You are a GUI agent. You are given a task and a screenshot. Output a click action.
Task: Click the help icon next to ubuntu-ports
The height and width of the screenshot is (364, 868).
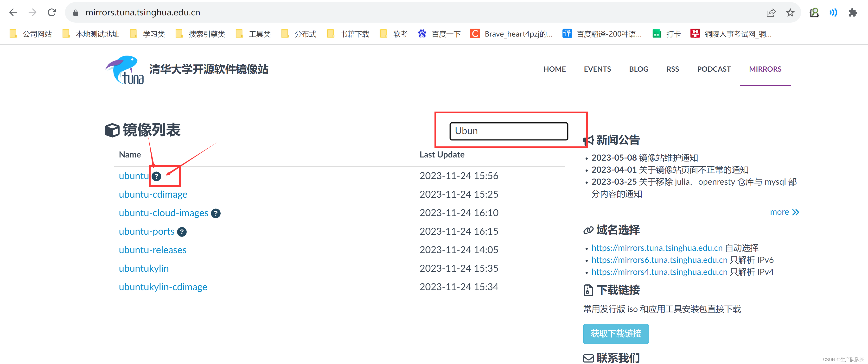coord(182,232)
